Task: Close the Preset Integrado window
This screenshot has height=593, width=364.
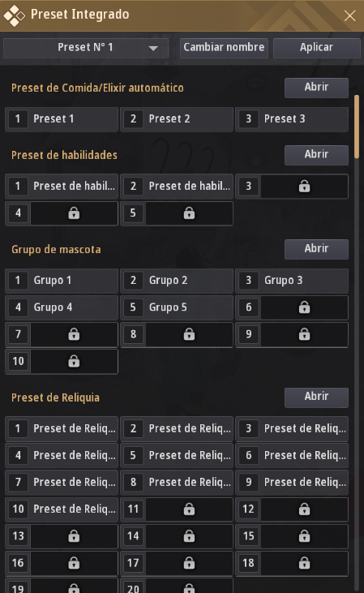Action: [x=350, y=15]
